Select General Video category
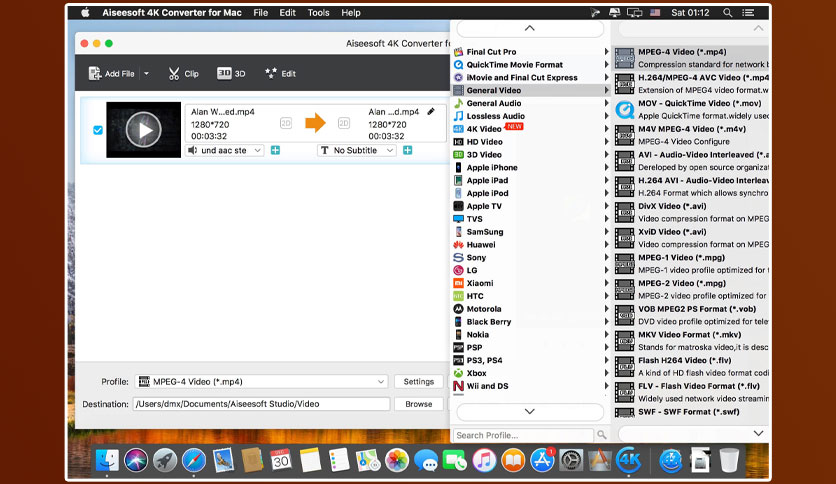 (530, 90)
